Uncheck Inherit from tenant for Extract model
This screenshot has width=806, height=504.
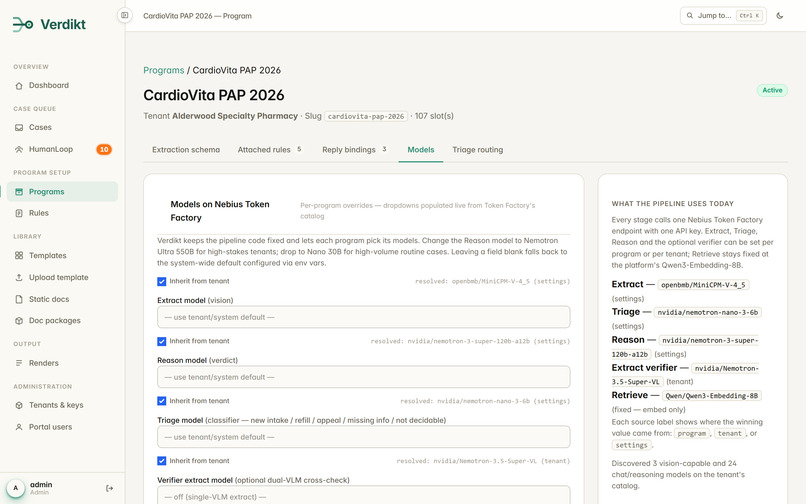[161, 281]
